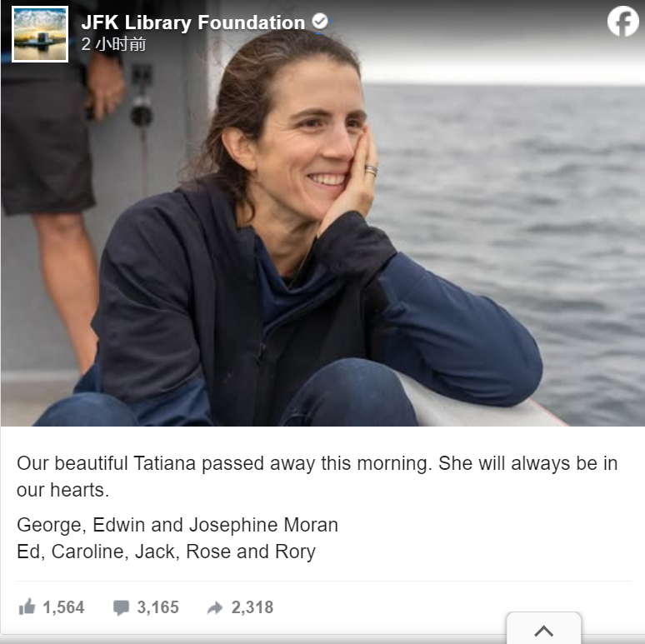Collapse with the upward chevron button
The height and width of the screenshot is (644, 645).
544,629
